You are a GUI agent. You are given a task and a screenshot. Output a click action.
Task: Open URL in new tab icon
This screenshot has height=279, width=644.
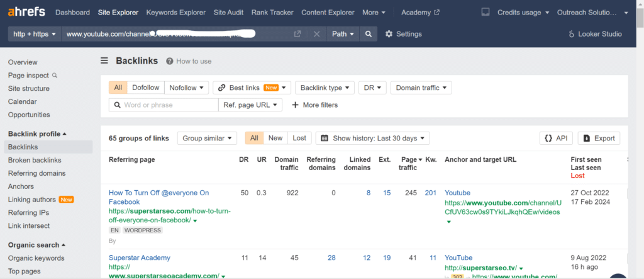pos(297,34)
